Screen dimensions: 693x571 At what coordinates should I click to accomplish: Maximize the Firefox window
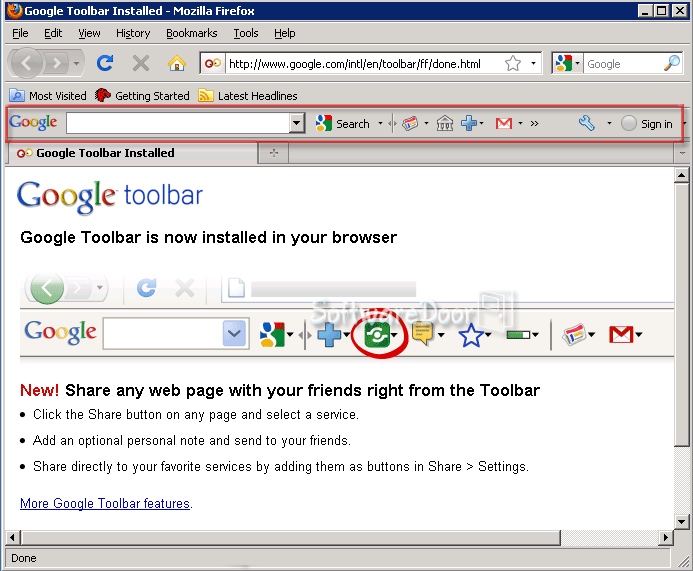tap(662, 11)
